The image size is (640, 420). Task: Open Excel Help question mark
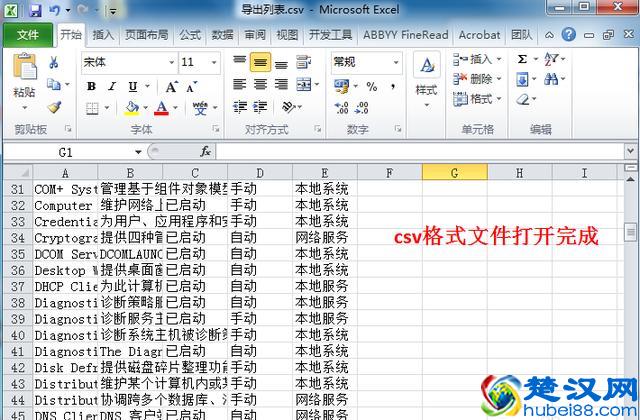click(569, 35)
